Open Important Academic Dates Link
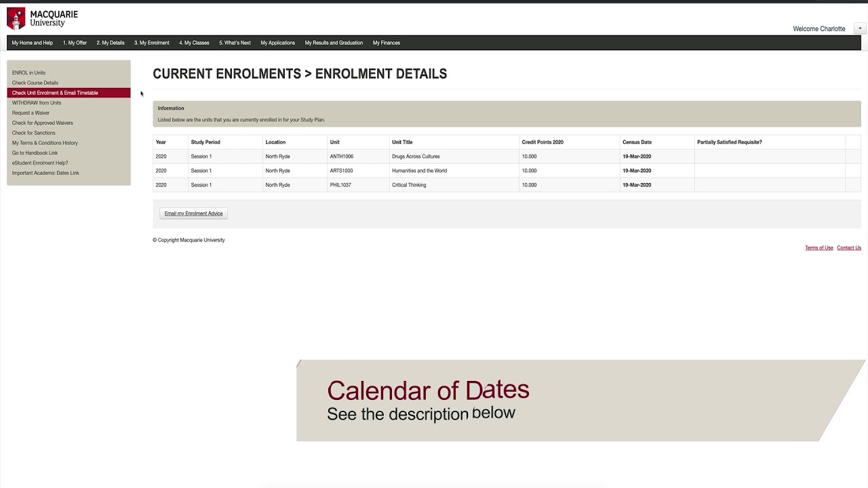Screen dimensions: 868x488 (45, 173)
